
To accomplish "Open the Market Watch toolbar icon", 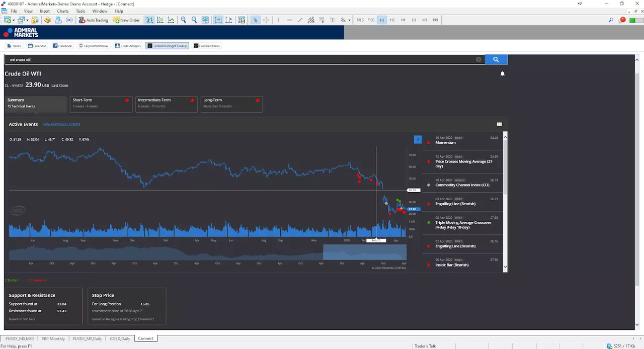I will click(x=35, y=20).
